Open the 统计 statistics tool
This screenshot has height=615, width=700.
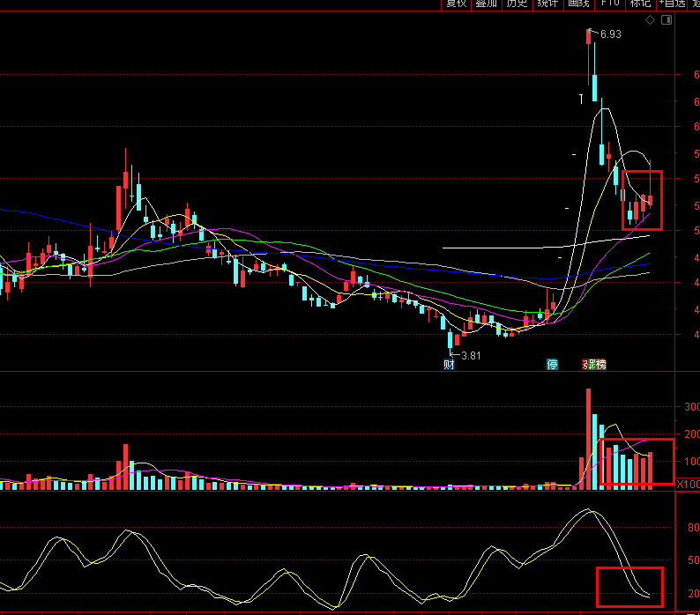547,4
